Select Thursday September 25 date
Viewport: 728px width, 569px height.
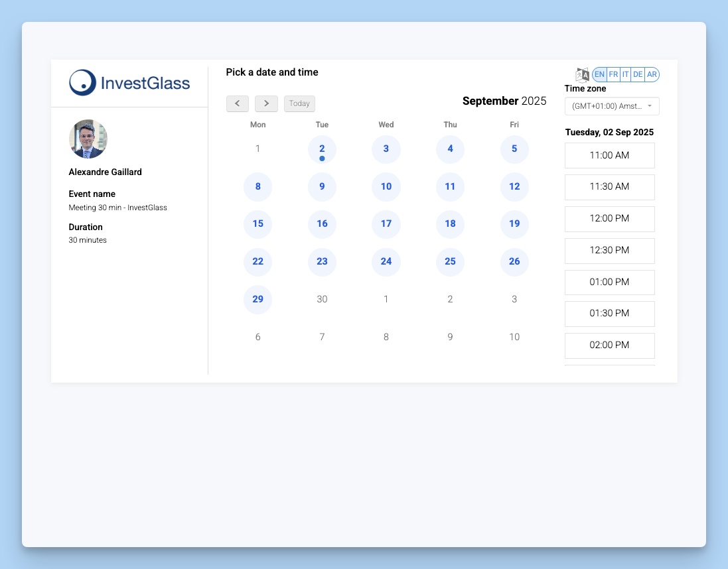450,262
